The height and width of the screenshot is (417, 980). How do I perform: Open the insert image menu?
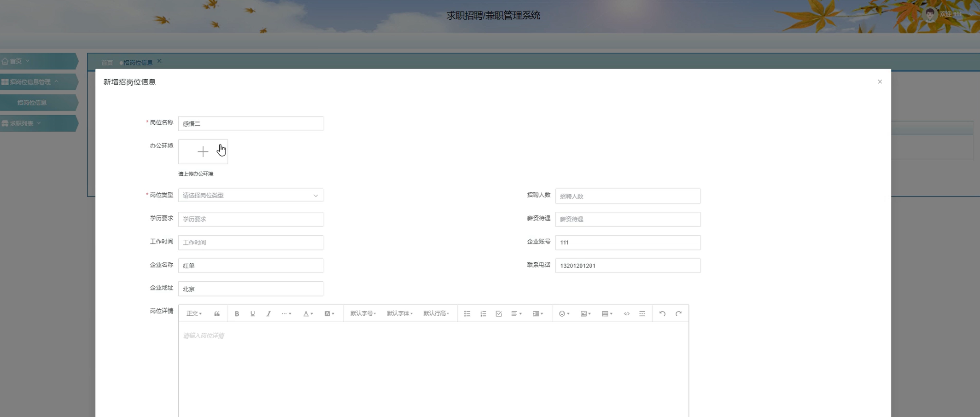pos(585,314)
